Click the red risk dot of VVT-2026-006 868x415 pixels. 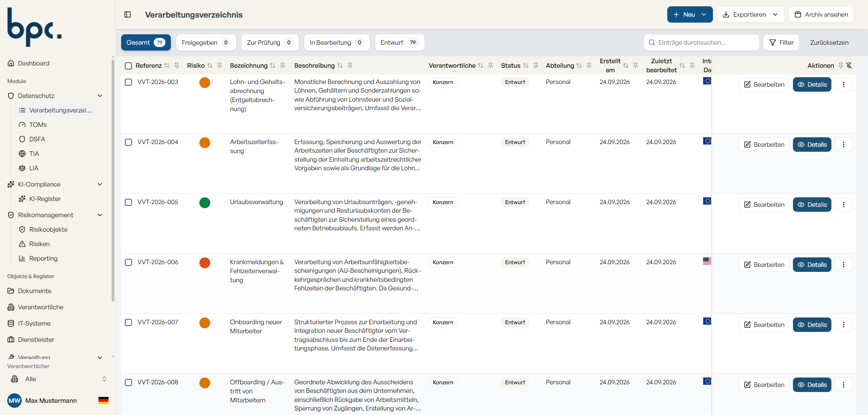pyautogui.click(x=205, y=263)
